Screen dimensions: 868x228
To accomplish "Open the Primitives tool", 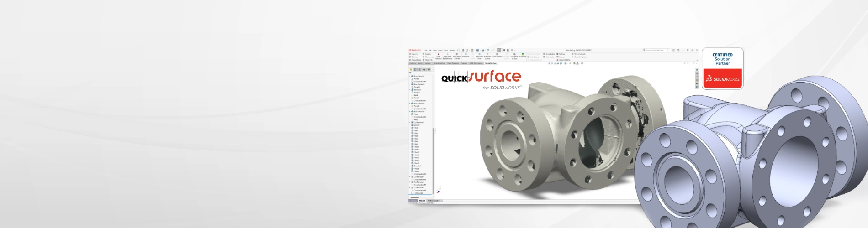I will click(x=466, y=55).
